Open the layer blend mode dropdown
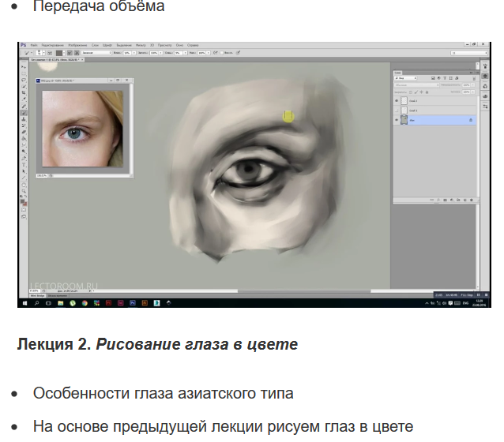The width and height of the screenshot is (504, 442). coord(416,85)
